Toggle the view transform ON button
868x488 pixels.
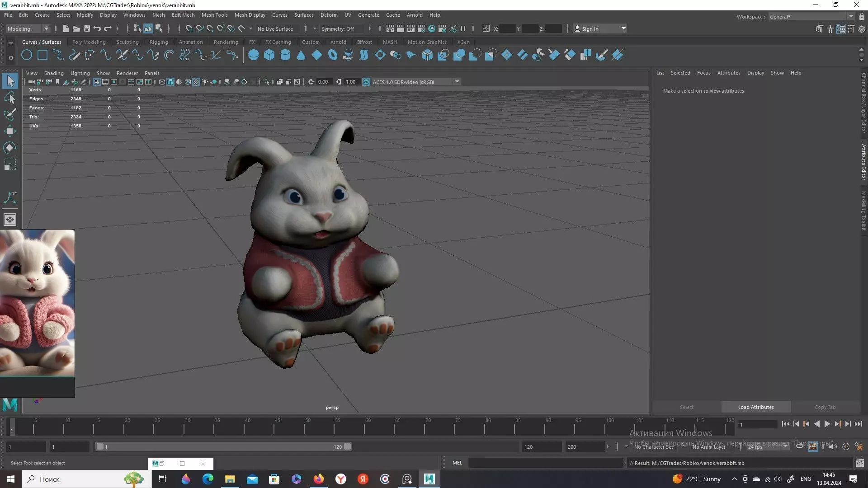tap(366, 82)
